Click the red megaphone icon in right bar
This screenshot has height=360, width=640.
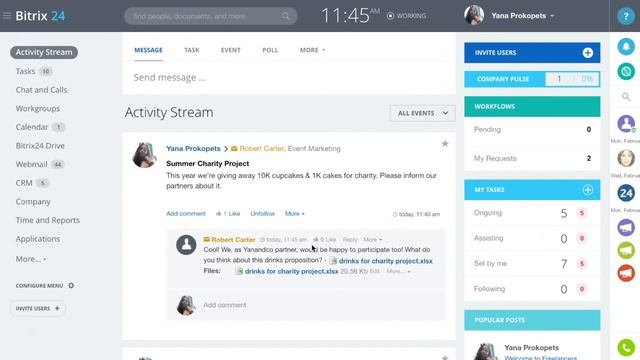(x=626, y=273)
